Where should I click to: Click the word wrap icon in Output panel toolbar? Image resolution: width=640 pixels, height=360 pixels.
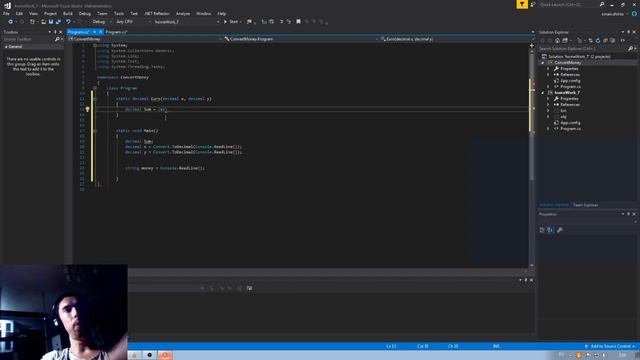pos(249,288)
